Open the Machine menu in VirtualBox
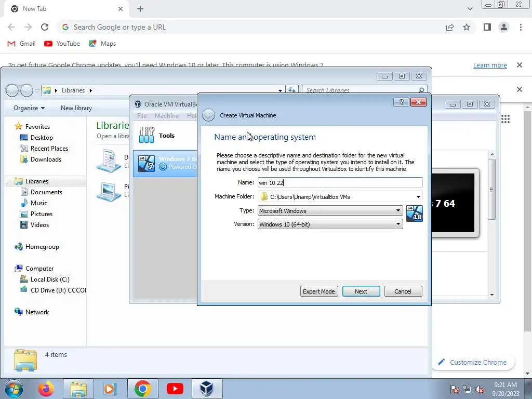Viewport: 532px width, 399px height. click(x=167, y=116)
